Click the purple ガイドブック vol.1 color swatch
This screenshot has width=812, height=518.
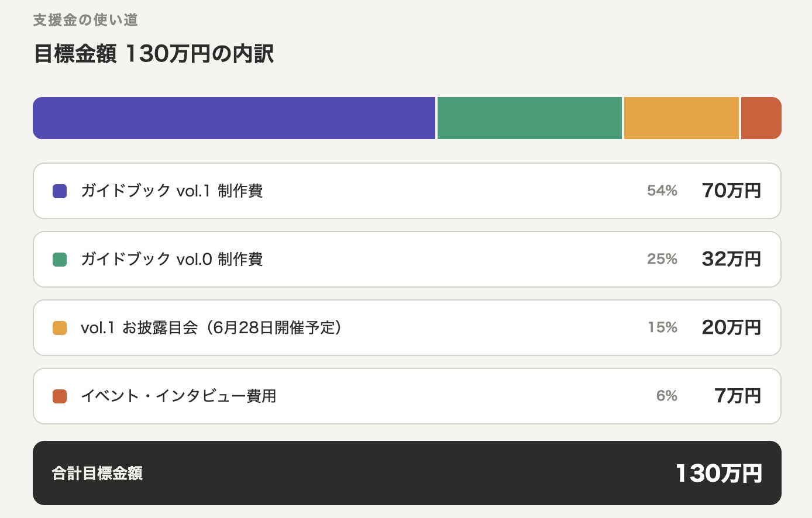point(60,191)
